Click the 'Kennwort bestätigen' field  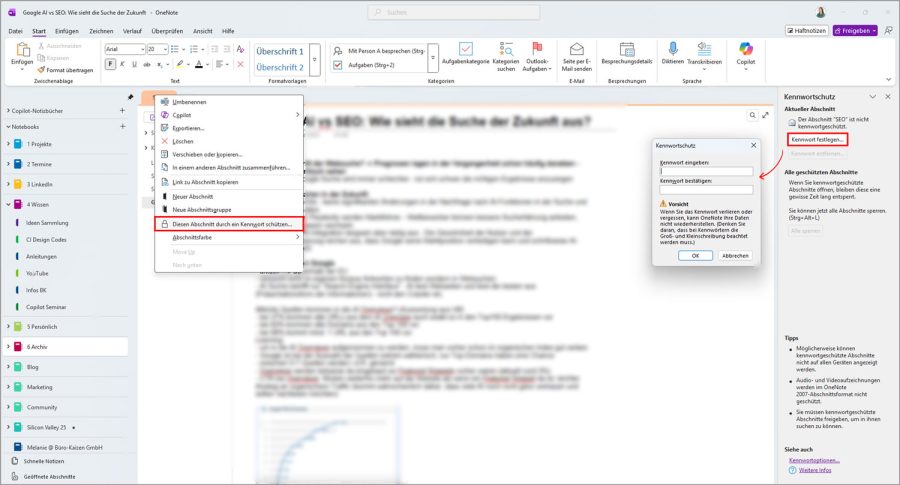tap(706, 189)
